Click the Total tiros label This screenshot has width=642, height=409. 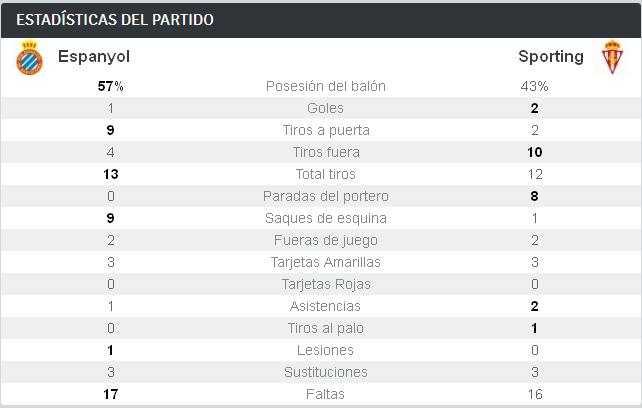tap(325, 174)
